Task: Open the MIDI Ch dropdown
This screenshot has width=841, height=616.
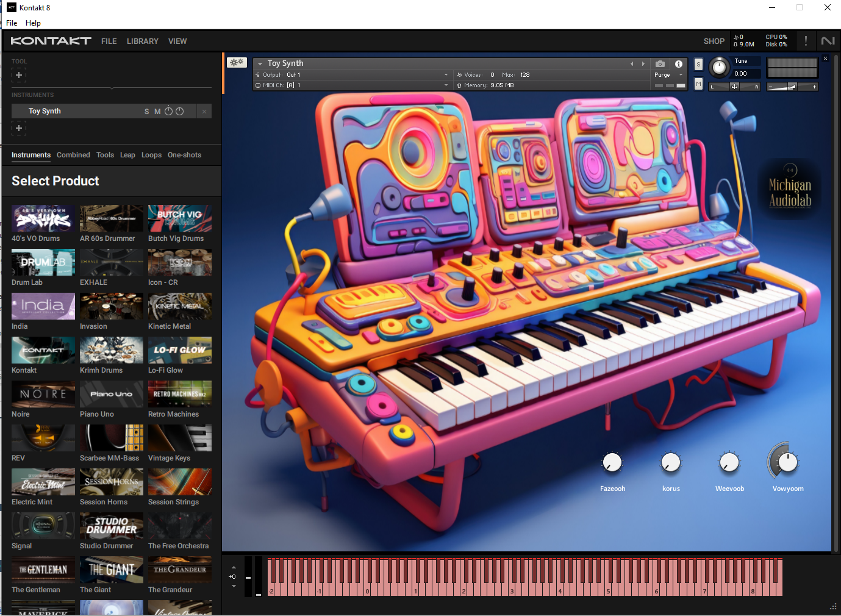Action: 446,85
